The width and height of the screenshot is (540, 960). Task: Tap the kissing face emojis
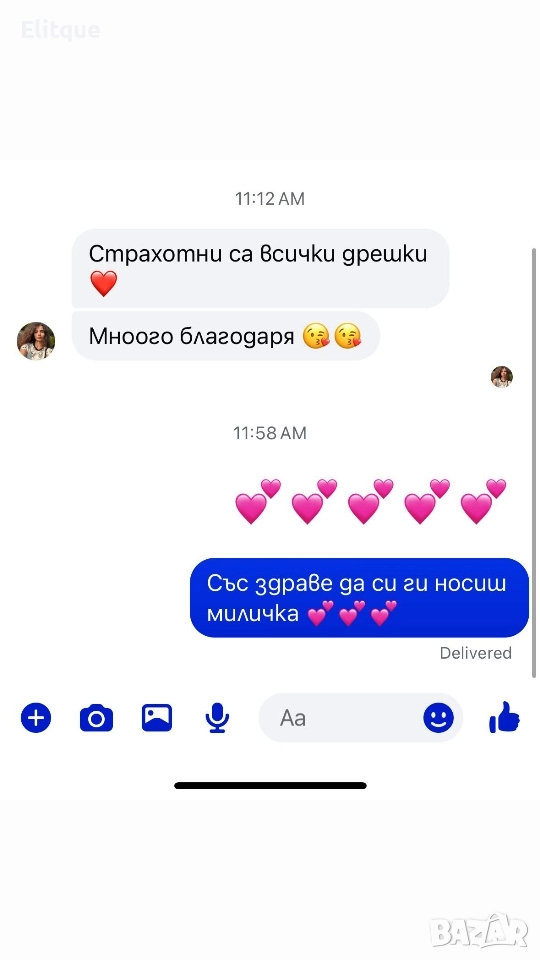pyautogui.click(x=332, y=336)
